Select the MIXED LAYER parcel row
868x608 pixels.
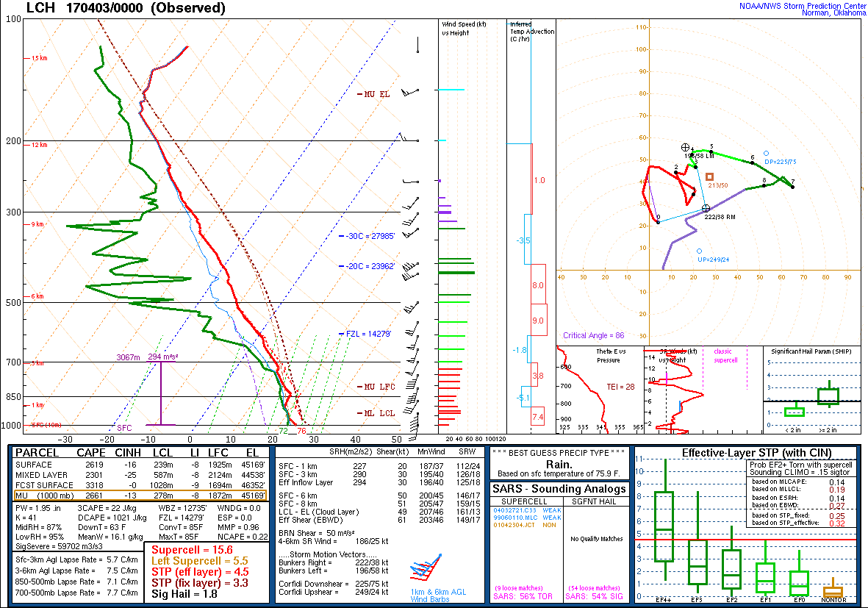[x=139, y=475]
